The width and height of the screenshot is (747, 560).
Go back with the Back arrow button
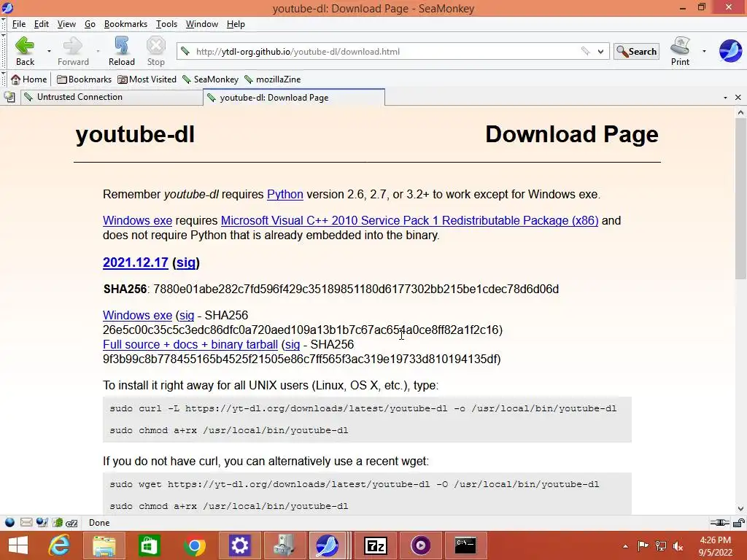click(25, 51)
